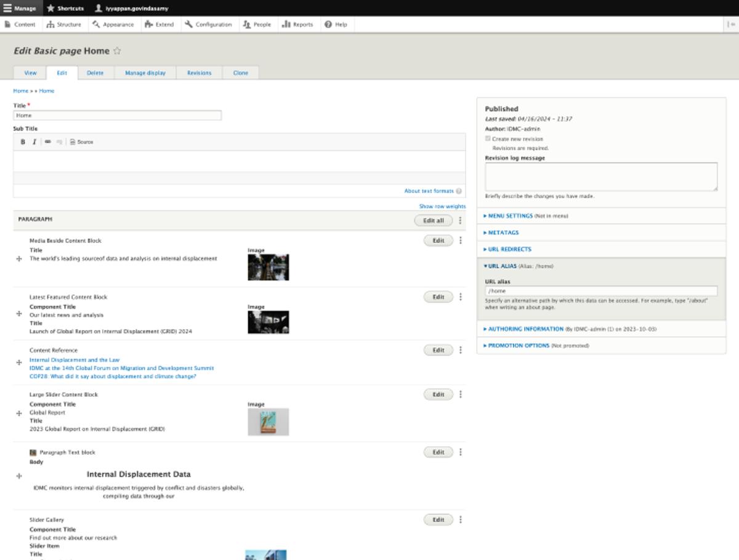This screenshot has width=739, height=560.
Task: Click the Edit all button
Action: click(x=434, y=220)
